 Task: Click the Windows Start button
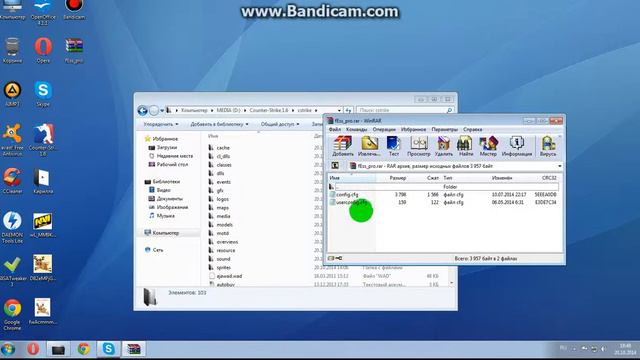8,349
